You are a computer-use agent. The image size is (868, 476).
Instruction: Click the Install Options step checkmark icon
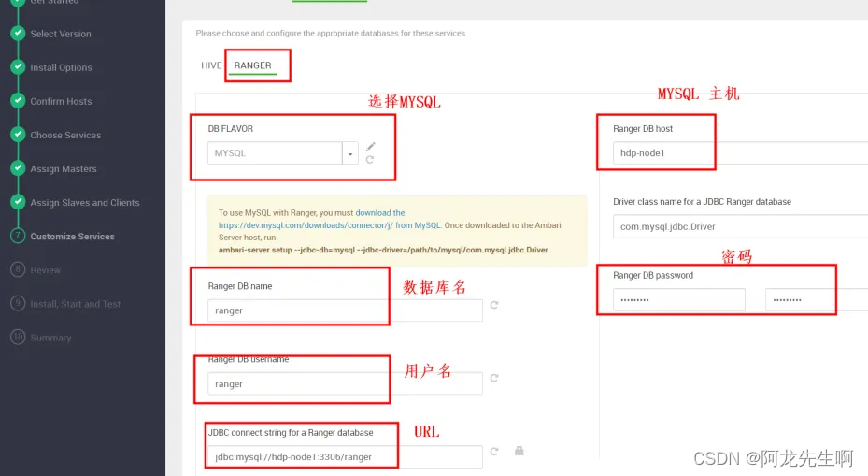[x=19, y=67]
